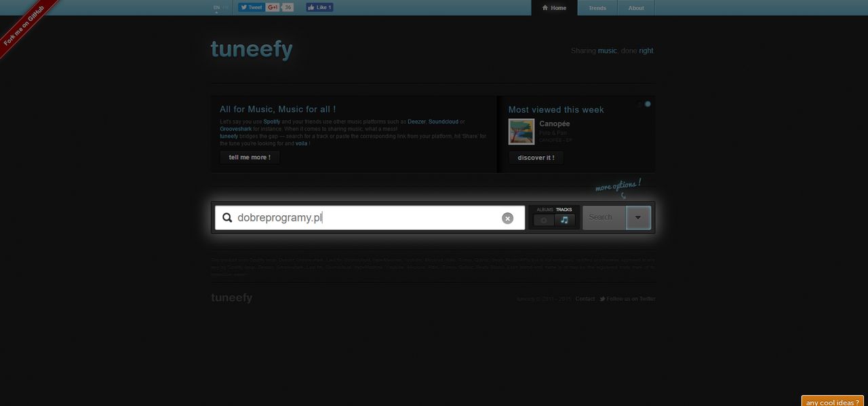This screenshot has width=868, height=406.
Task: Click the Google+ share count 36
Action: [288, 7]
